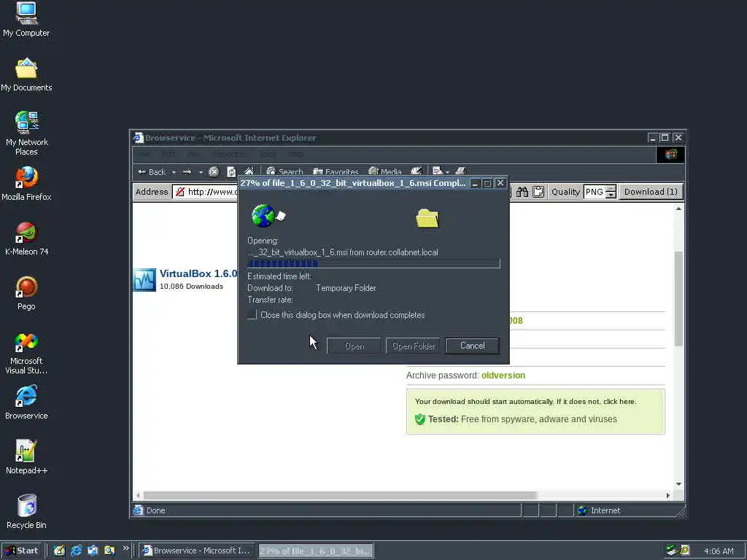Click the 'oldversion' archive password text
The image size is (747, 560).
(503, 376)
